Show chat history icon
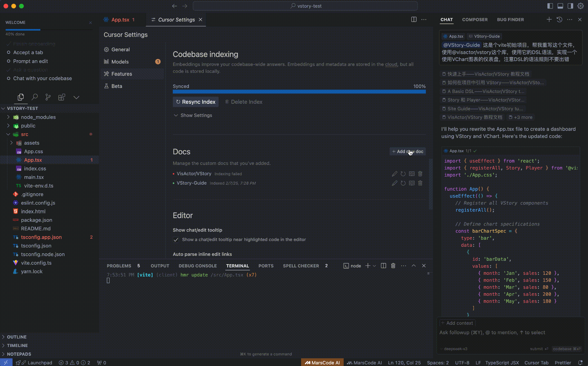The image size is (588, 366). (x=559, y=19)
